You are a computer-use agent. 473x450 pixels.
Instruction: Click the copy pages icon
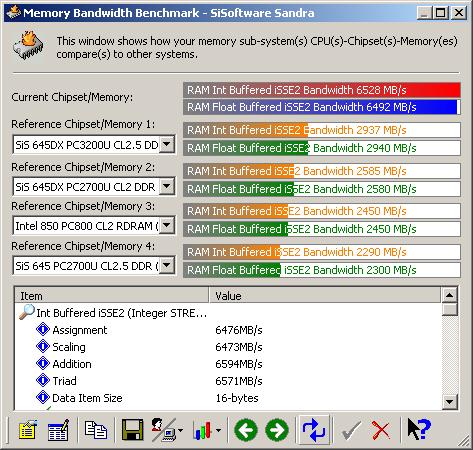click(96, 430)
